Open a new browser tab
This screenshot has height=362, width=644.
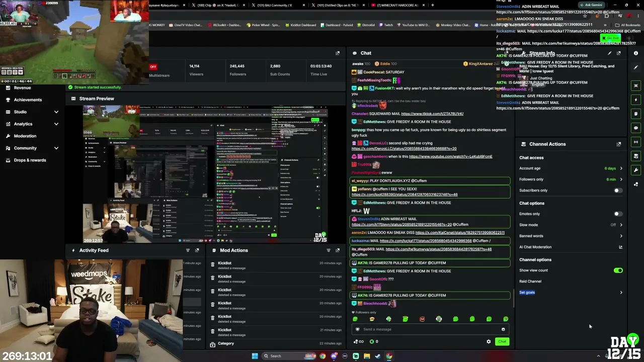pos(433,5)
